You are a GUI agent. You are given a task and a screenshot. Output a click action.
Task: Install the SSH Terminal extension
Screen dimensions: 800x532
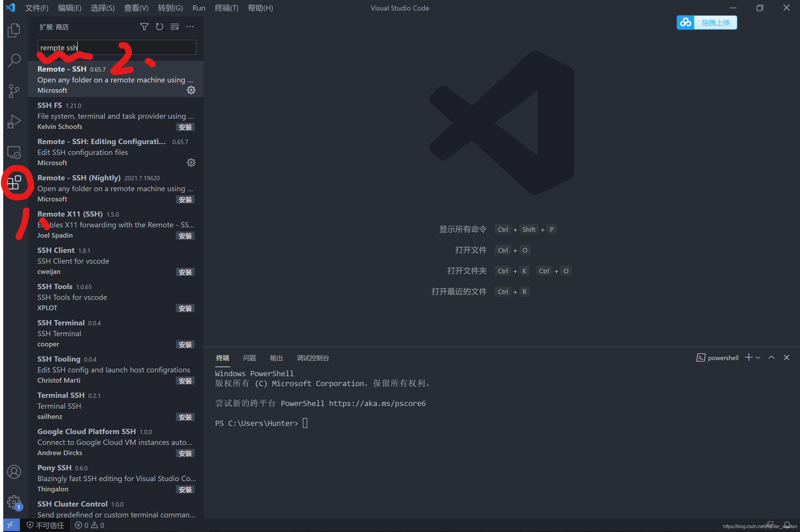pyautogui.click(x=185, y=345)
